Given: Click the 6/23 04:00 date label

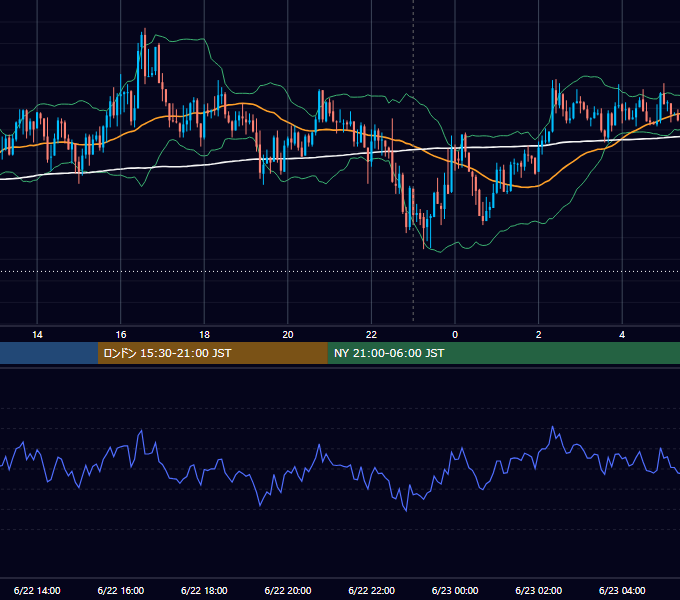Looking at the screenshot, I should coord(622,590).
